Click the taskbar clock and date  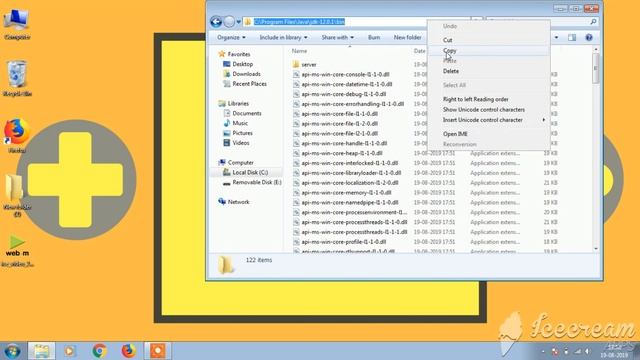[x=614, y=351]
